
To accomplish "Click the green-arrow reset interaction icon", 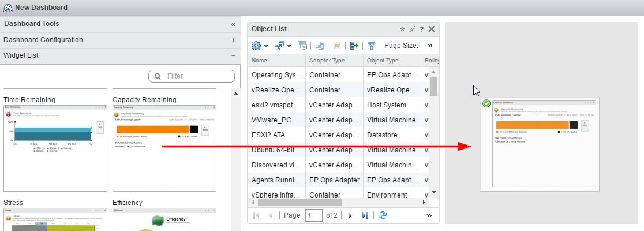I will pos(354,46).
